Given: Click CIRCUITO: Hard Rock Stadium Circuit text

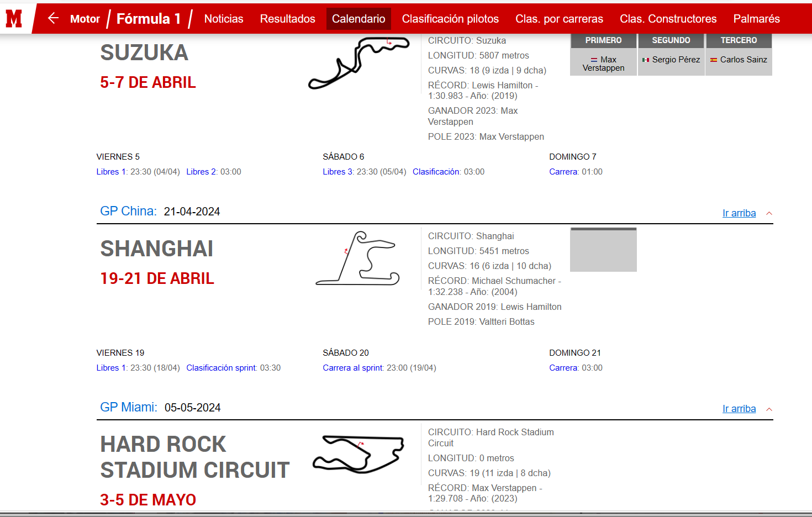Looking at the screenshot, I should (491, 437).
